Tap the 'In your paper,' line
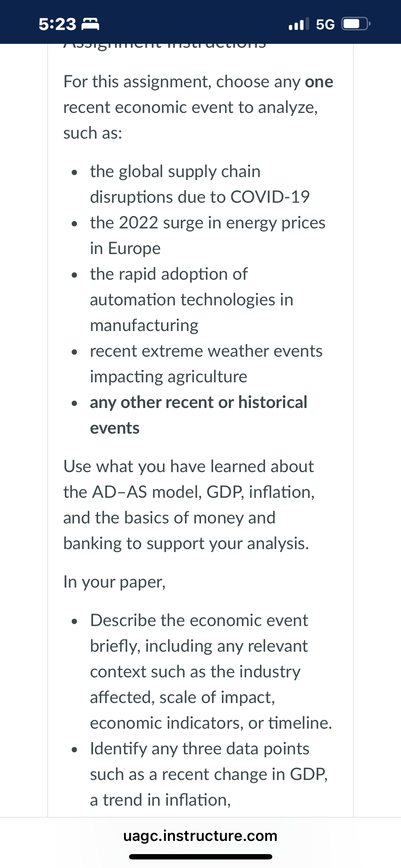 pyautogui.click(x=114, y=582)
